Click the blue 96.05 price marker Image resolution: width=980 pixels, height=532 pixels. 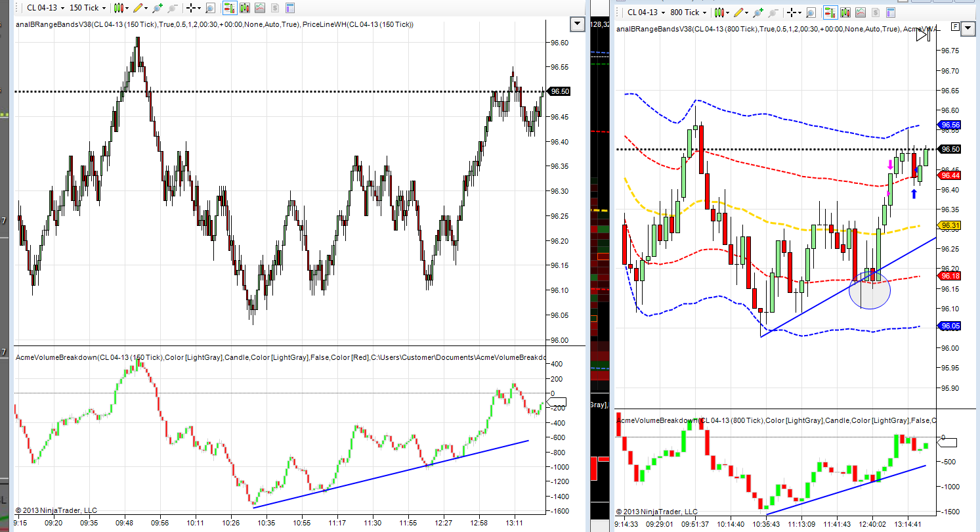click(950, 326)
